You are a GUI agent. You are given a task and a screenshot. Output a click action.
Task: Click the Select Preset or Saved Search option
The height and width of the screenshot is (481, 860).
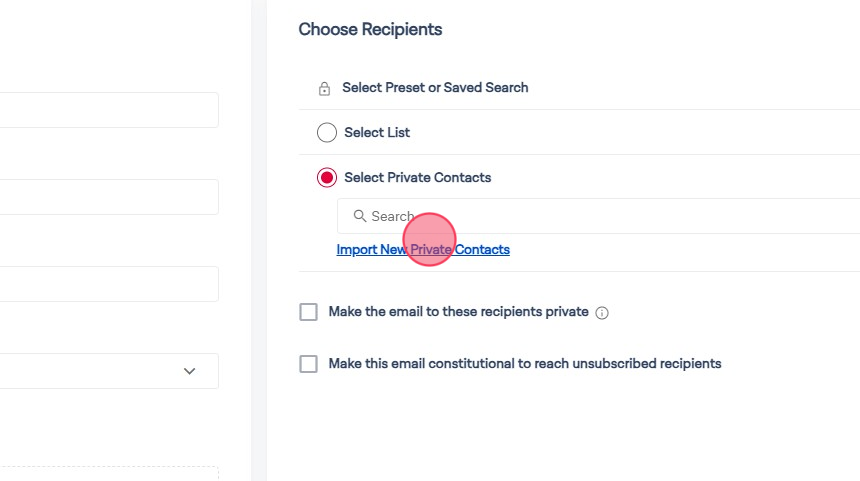[435, 88]
